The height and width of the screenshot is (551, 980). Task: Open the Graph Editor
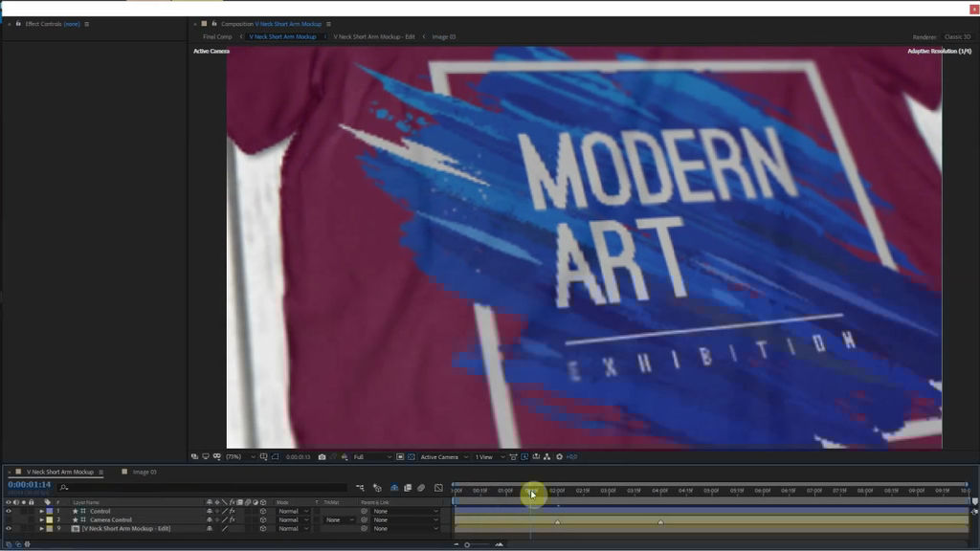tap(437, 487)
